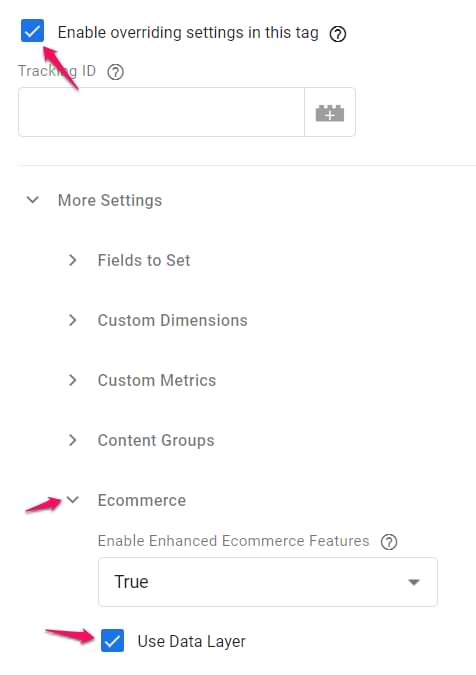
Task: Collapse the More Settings chevron
Action: click(33, 200)
